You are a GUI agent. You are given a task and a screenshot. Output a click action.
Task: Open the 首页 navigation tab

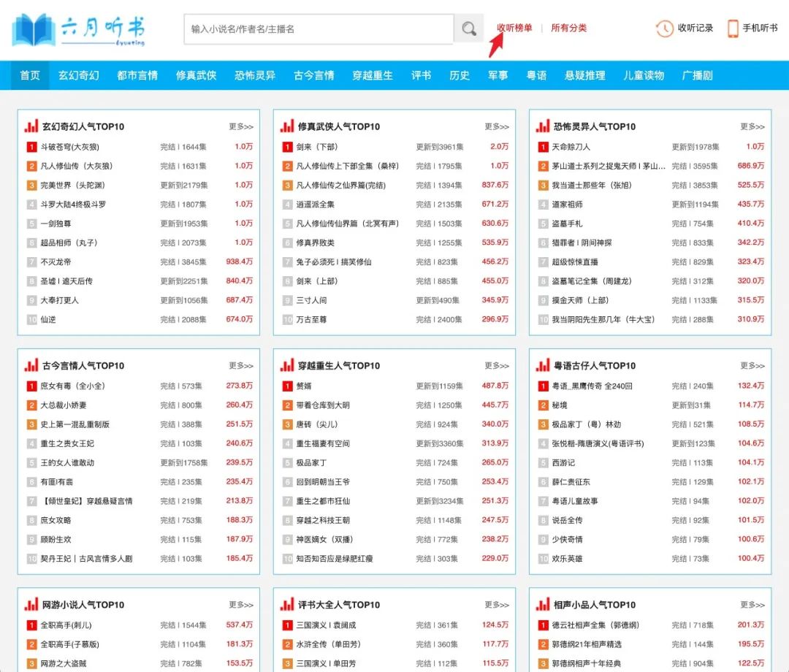[x=30, y=75]
